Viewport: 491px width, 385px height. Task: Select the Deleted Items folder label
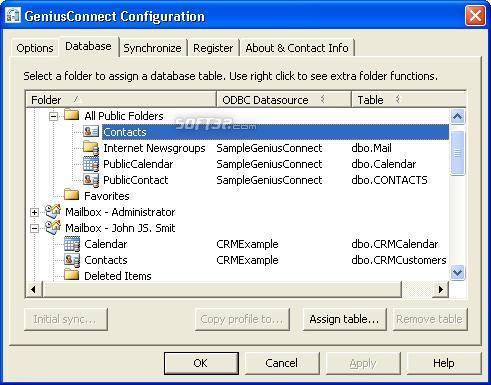(118, 276)
